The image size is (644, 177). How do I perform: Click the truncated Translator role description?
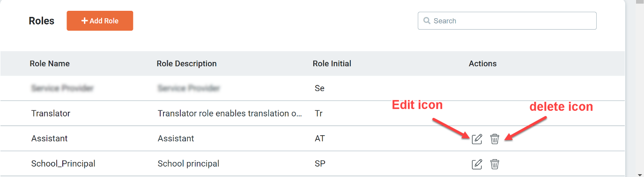(x=230, y=114)
